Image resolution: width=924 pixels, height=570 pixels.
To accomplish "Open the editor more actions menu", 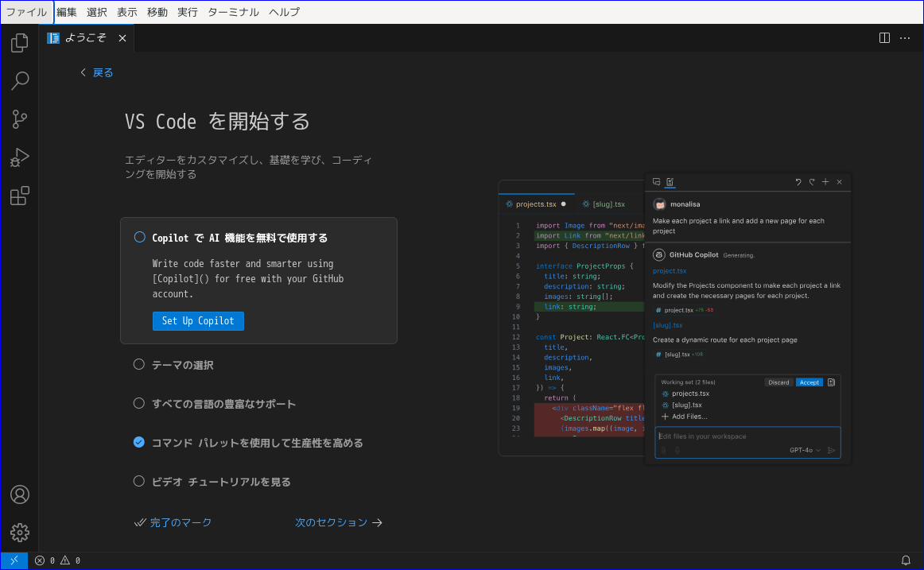I will 905,37.
